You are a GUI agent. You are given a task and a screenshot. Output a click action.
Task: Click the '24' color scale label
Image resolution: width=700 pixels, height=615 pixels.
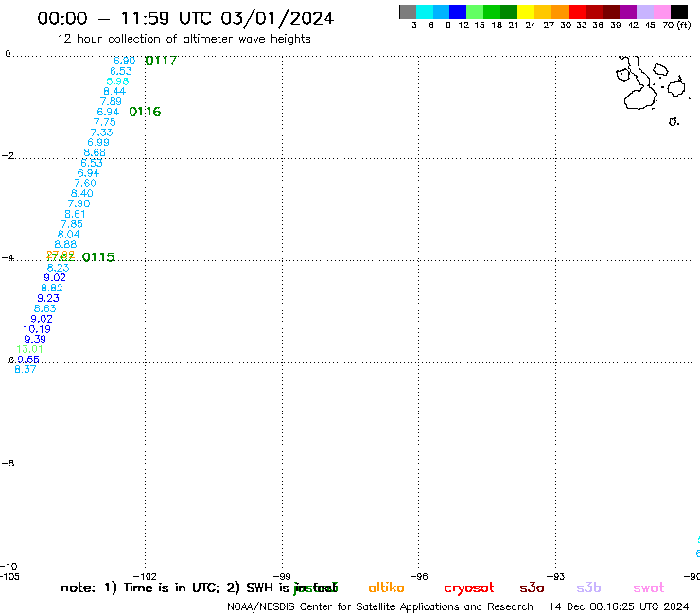coord(531,26)
